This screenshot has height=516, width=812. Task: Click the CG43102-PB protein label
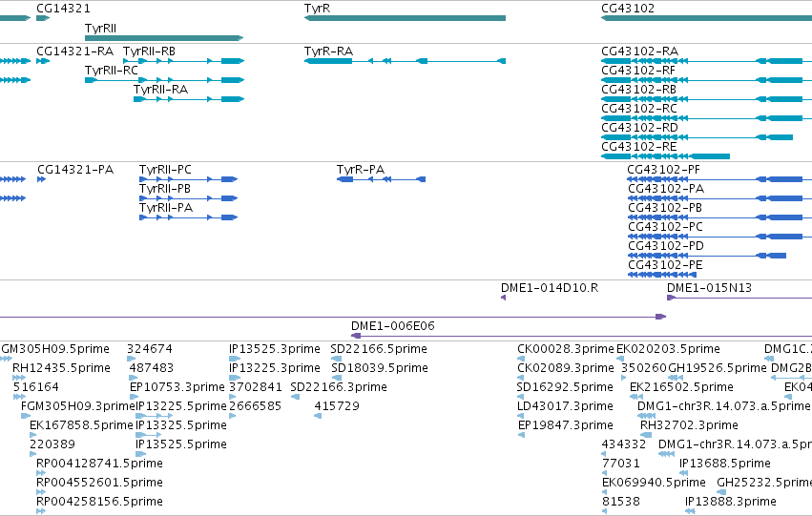pos(665,208)
